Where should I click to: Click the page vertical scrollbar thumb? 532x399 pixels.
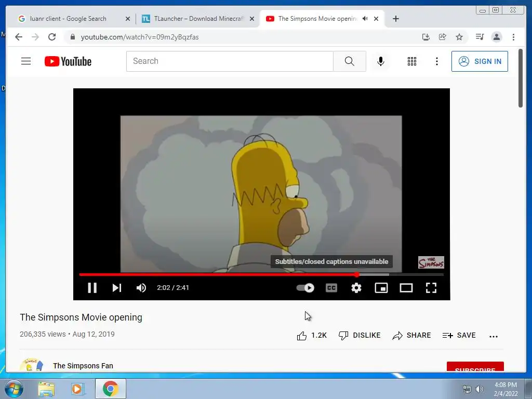pos(521,78)
